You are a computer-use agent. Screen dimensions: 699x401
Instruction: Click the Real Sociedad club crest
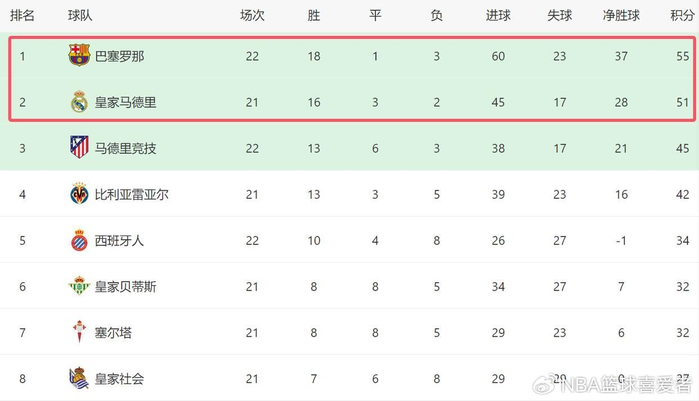click(x=79, y=378)
